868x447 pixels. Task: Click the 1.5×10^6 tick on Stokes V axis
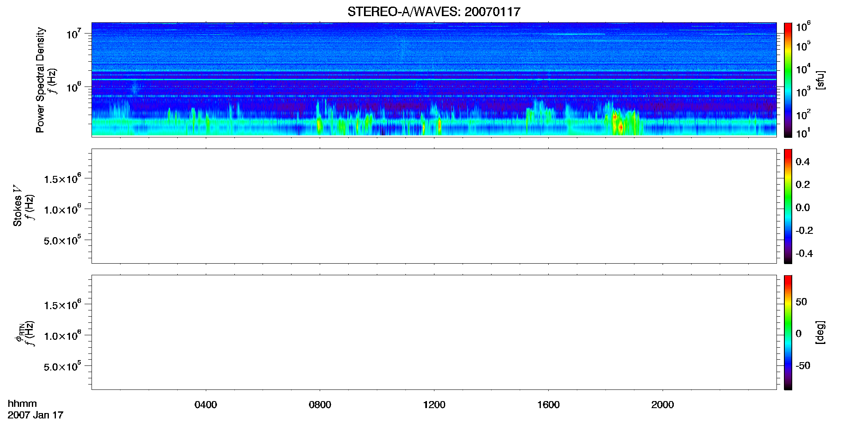[63, 178]
